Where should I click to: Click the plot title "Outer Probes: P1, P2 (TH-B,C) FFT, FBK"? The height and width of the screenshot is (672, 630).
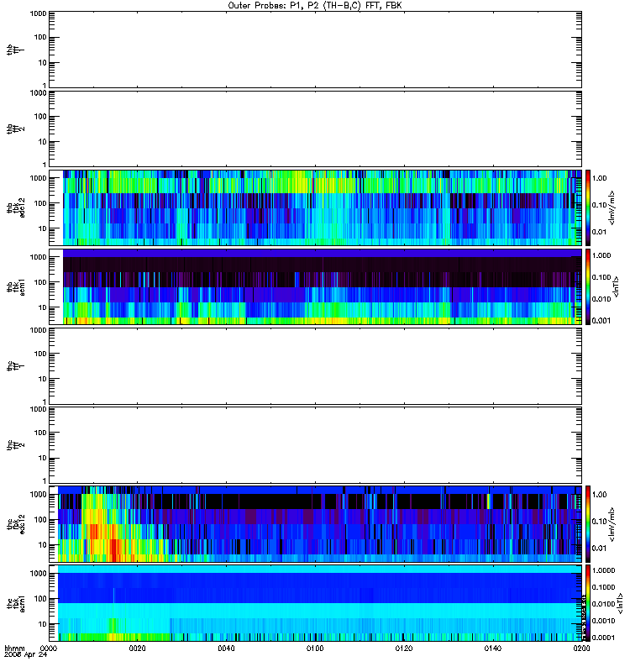[x=315, y=6]
